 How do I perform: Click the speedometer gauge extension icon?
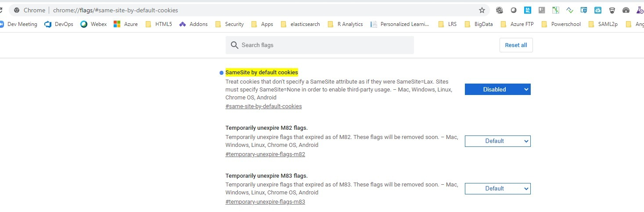[x=626, y=10]
